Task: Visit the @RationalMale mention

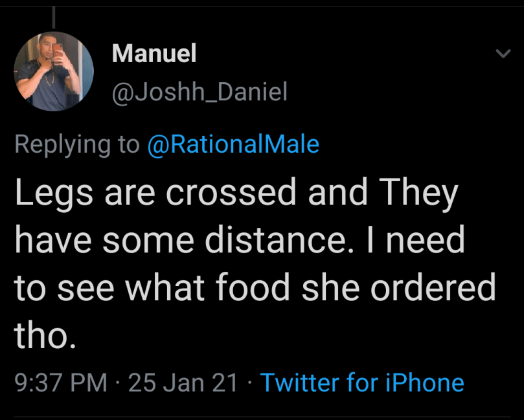Action: [x=234, y=144]
